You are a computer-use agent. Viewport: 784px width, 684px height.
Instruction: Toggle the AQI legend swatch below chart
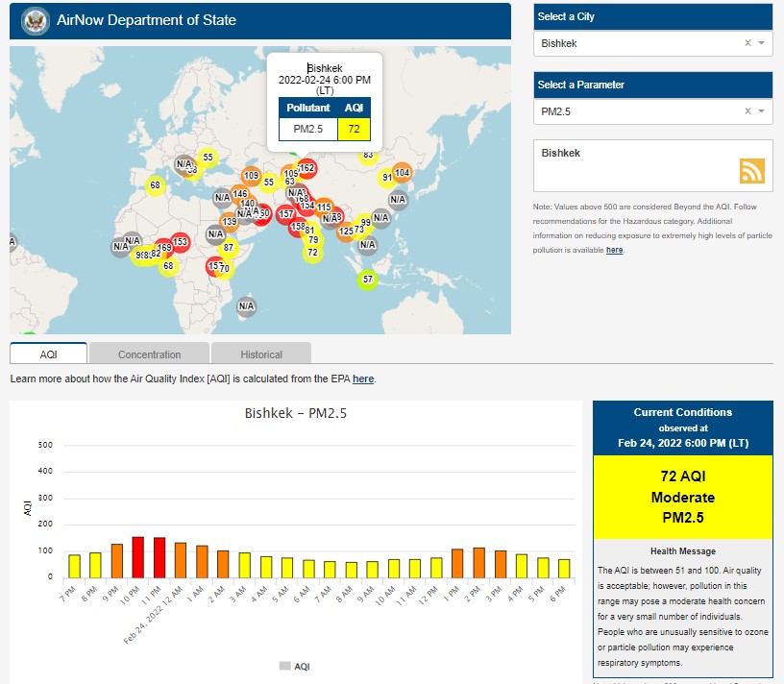point(284,666)
